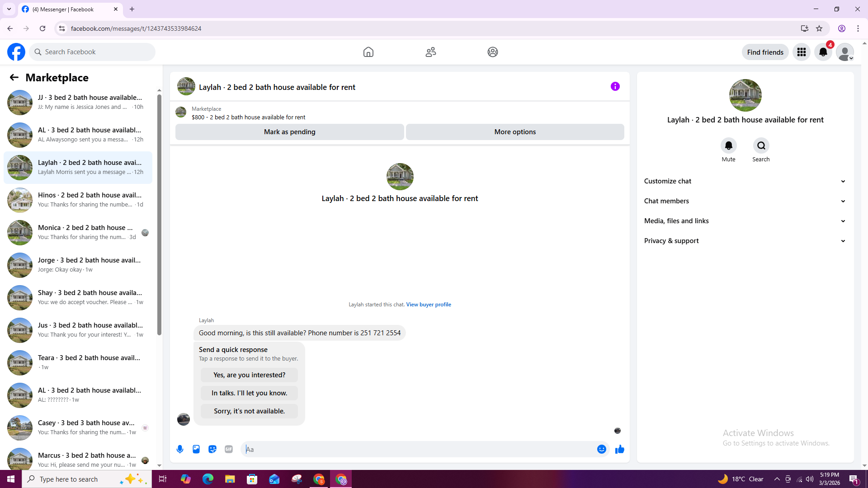Viewport: 868px width, 488px height.
Task: Click Mark as pending button
Action: (289, 132)
